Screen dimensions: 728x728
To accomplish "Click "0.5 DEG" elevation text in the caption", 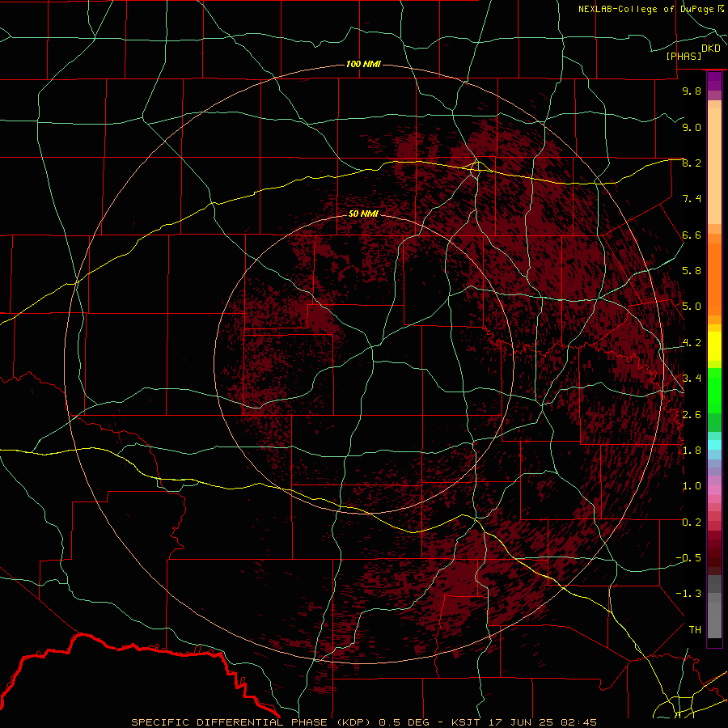I will pyautogui.click(x=404, y=722).
